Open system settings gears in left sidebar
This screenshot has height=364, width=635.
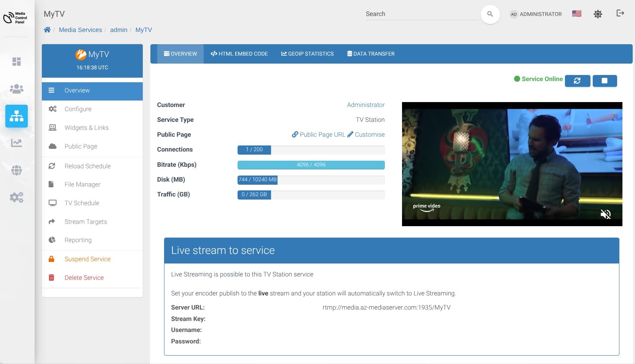coord(16,197)
